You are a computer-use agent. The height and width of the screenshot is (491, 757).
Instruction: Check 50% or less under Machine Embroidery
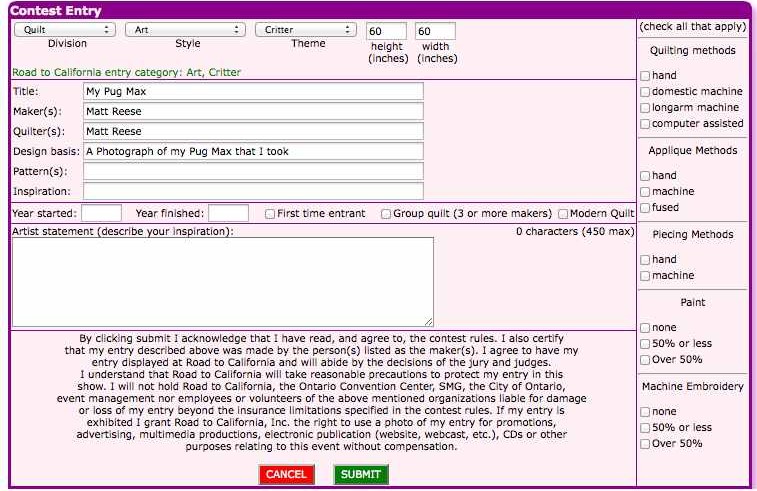coord(645,428)
